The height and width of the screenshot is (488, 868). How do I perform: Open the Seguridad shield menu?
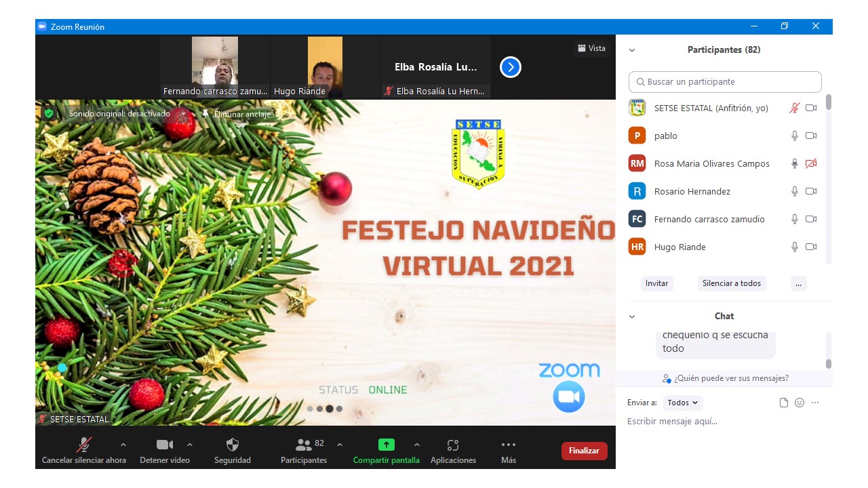coord(233,451)
